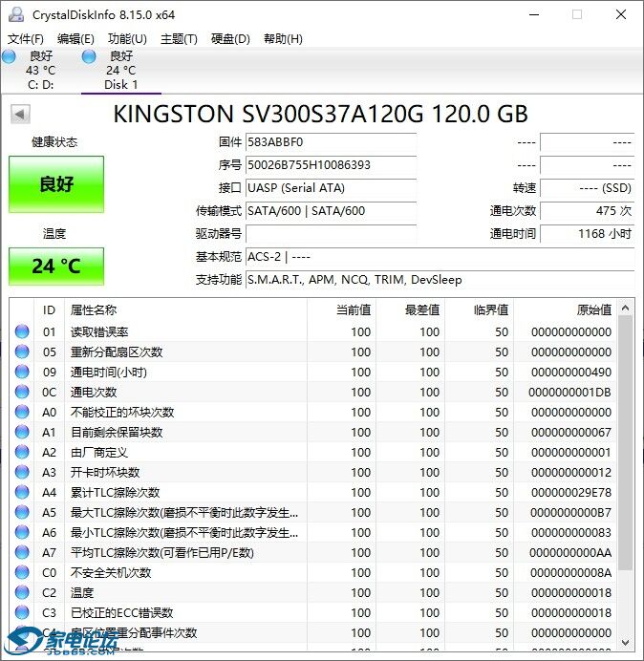The width and height of the screenshot is (644, 661).
Task: Click the blue status orb for Disk 1
Action: click(89, 56)
